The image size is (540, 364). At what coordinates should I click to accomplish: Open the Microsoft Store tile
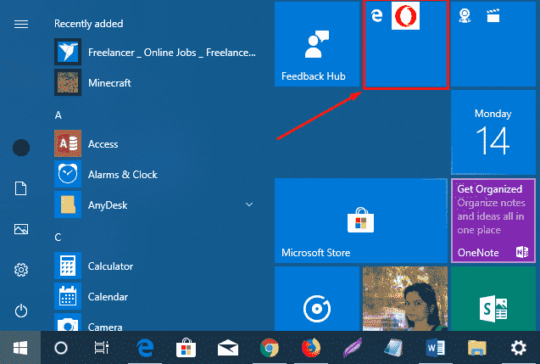click(x=361, y=220)
